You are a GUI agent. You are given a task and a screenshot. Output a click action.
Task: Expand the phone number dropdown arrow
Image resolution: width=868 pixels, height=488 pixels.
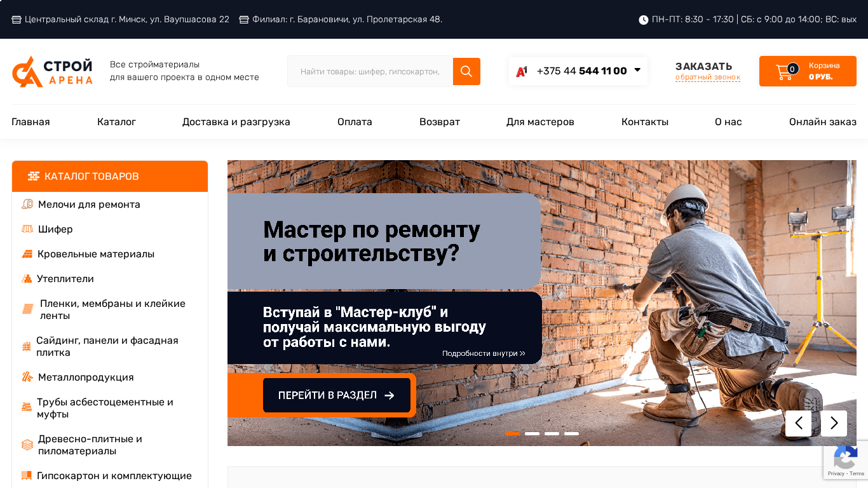[637, 71]
